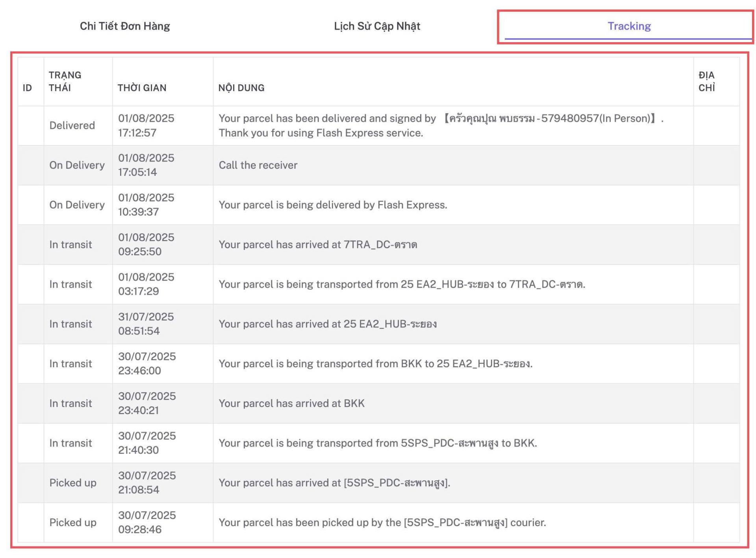The width and height of the screenshot is (756, 558).
Task: Click the TRẠNG THÁI column header
Action: pyautogui.click(x=65, y=81)
